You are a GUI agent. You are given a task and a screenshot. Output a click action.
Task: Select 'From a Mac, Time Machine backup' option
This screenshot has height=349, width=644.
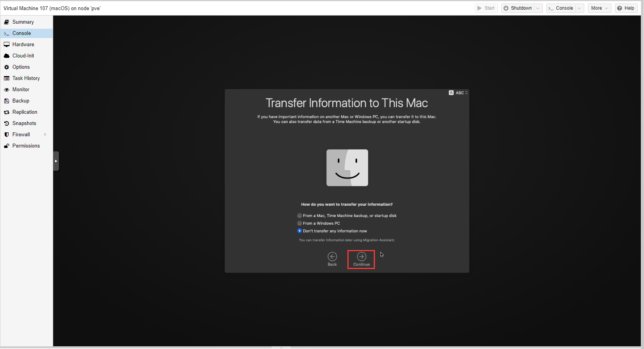pyautogui.click(x=300, y=215)
